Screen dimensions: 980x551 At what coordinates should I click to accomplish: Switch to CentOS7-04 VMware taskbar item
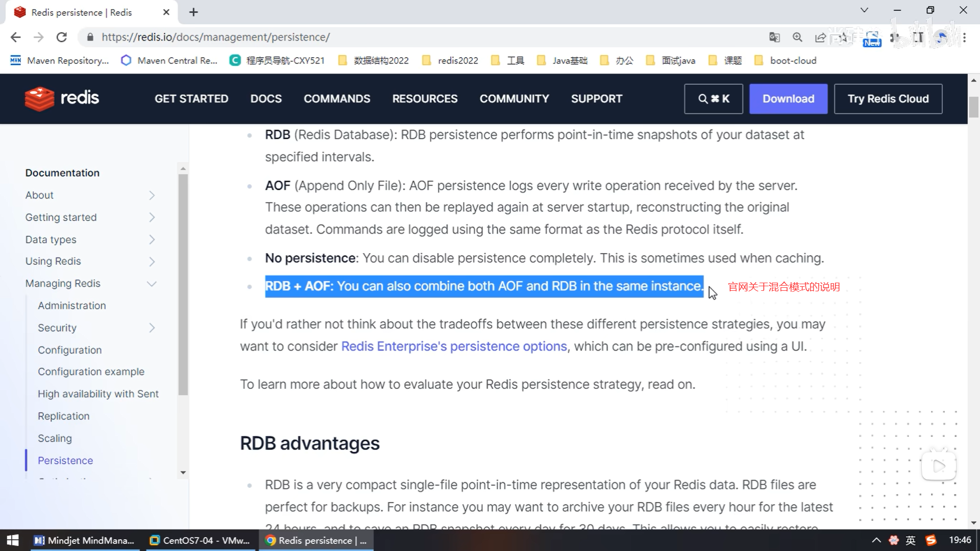click(x=200, y=540)
